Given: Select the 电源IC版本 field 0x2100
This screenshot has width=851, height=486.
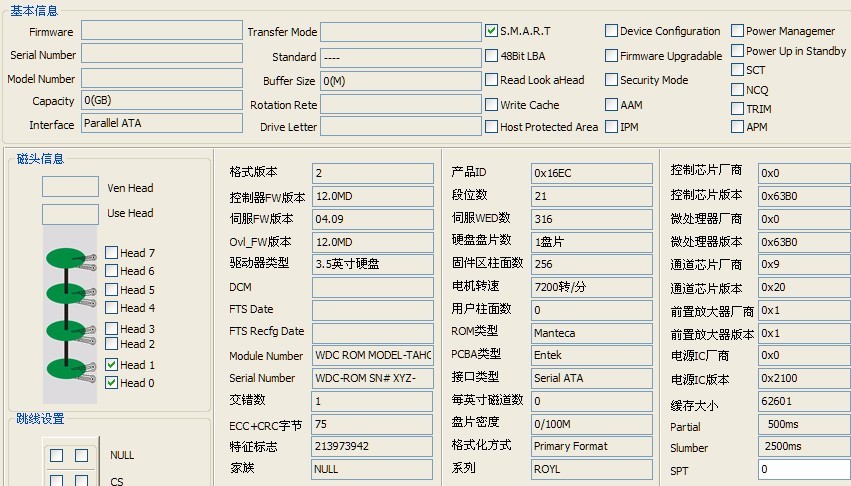Looking at the screenshot, I should [x=804, y=378].
